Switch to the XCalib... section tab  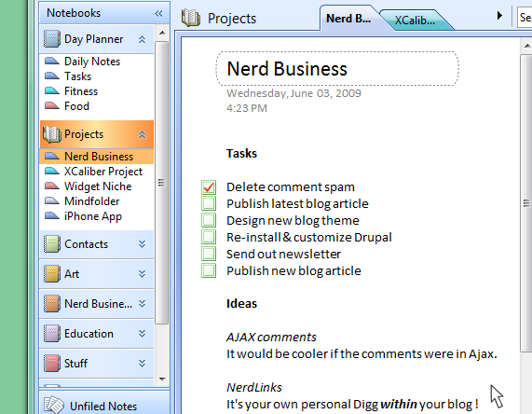click(x=415, y=21)
